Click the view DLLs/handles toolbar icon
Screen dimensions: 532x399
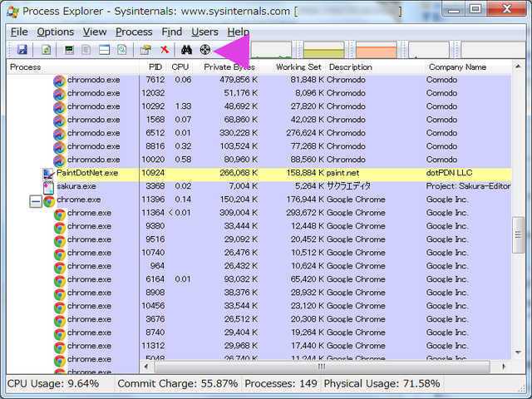[x=122, y=50]
